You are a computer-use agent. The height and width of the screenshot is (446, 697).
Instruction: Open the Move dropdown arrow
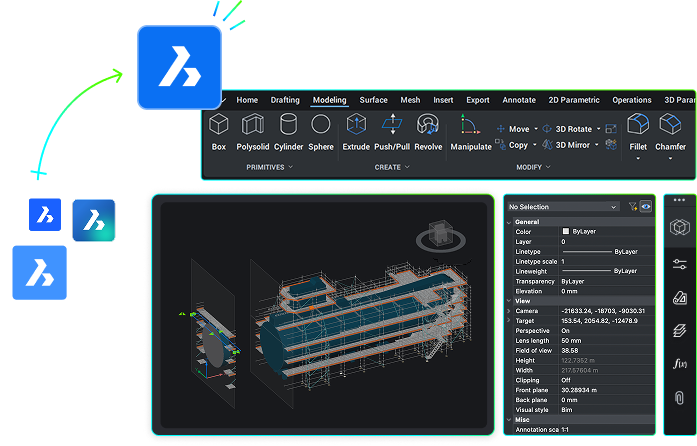pos(536,129)
